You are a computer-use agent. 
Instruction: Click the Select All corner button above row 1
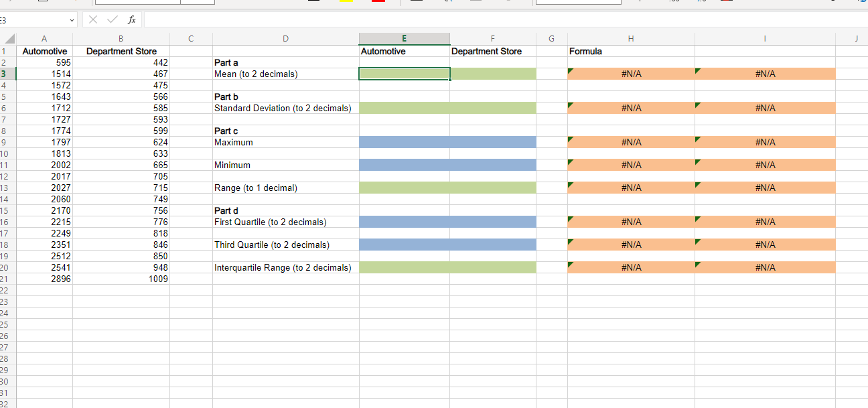9,38
